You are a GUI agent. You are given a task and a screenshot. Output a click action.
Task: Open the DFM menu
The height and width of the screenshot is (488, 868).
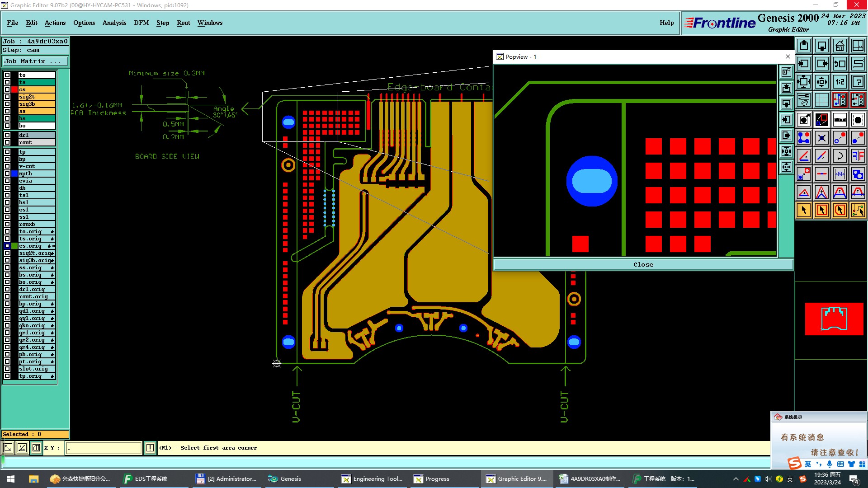[141, 23]
